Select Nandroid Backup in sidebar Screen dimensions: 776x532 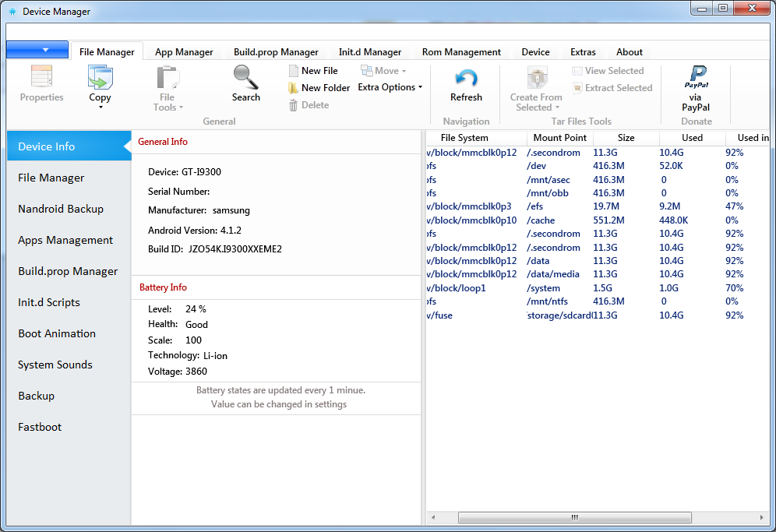pyautogui.click(x=61, y=209)
